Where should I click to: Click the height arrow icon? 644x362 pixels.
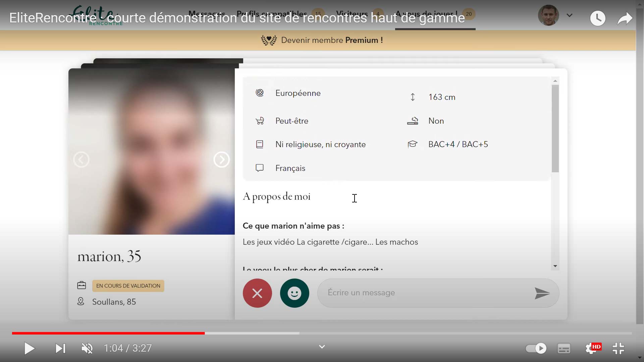(x=413, y=97)
